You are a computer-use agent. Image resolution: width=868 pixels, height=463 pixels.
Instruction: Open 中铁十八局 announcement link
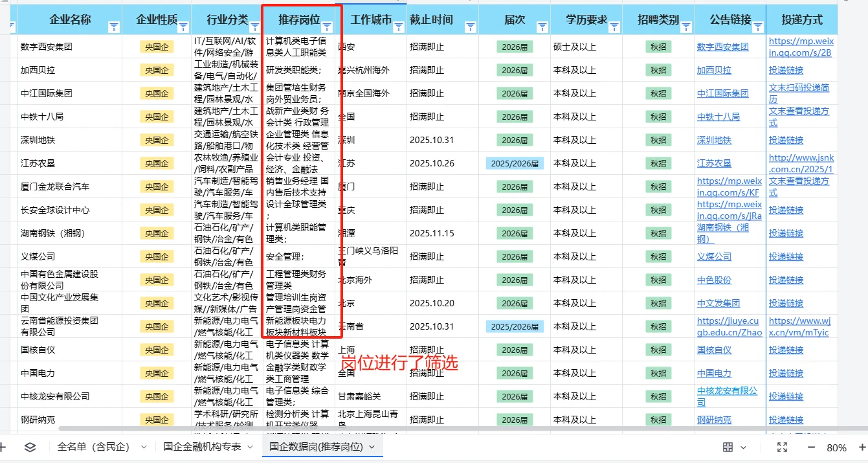pyautogui.click(x=718, y=117)
